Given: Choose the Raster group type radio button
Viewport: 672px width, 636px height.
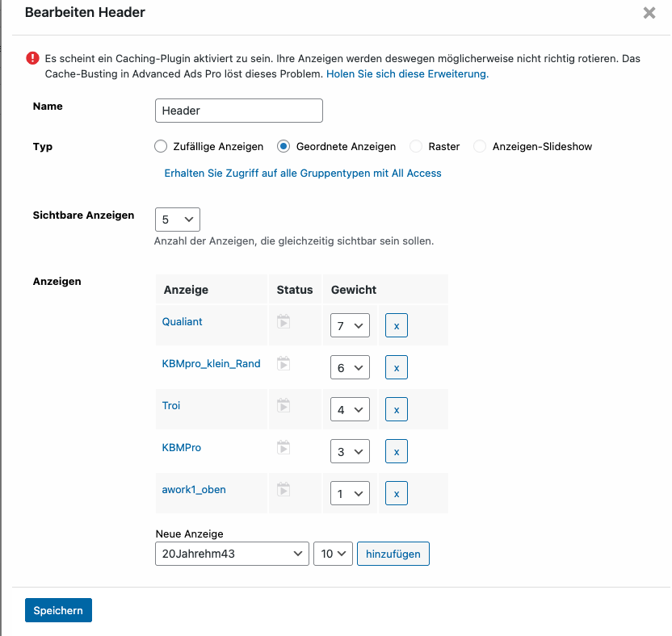Looking at the screenshot, I should (416, 146).
